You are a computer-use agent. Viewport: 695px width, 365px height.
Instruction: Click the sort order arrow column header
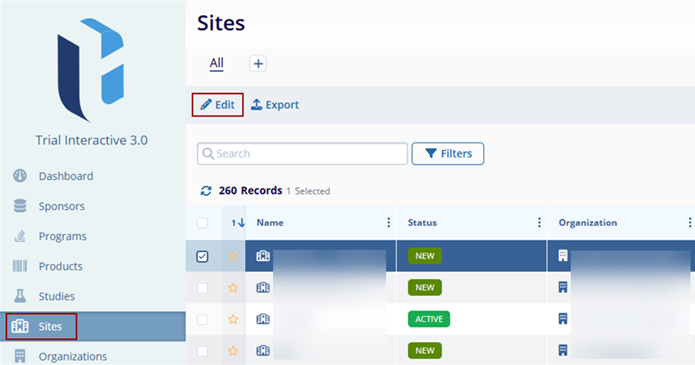(x=238, y=223)
